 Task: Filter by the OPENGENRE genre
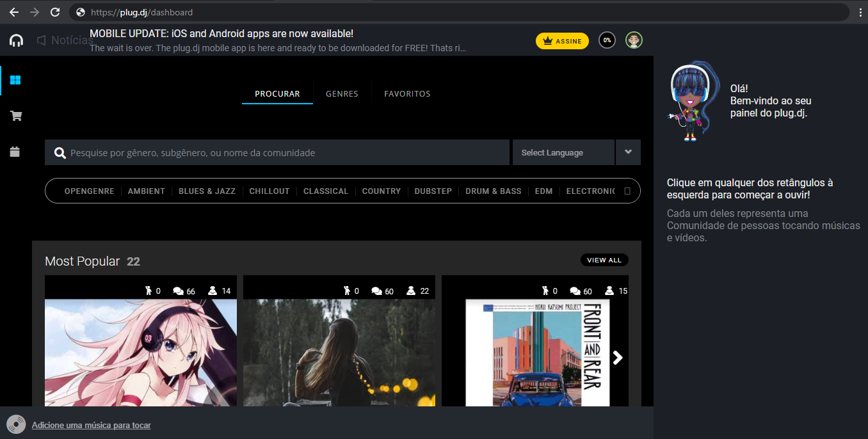90,191
